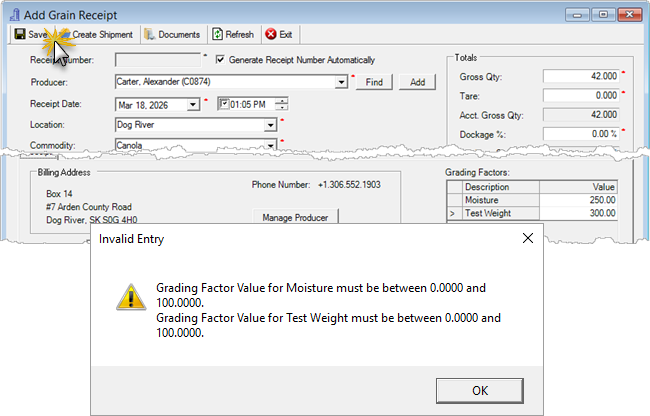Image resolution: width=650 pixels, height=416 pixels.
Task: Maximize the Add Grain Receipt window
Action: click(x=603, y=15)
